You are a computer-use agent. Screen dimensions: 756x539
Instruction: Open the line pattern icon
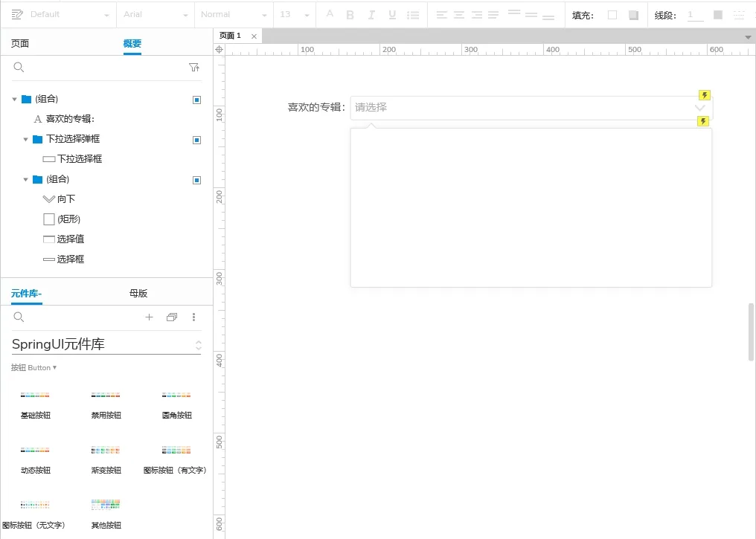(x=739, y=15)
